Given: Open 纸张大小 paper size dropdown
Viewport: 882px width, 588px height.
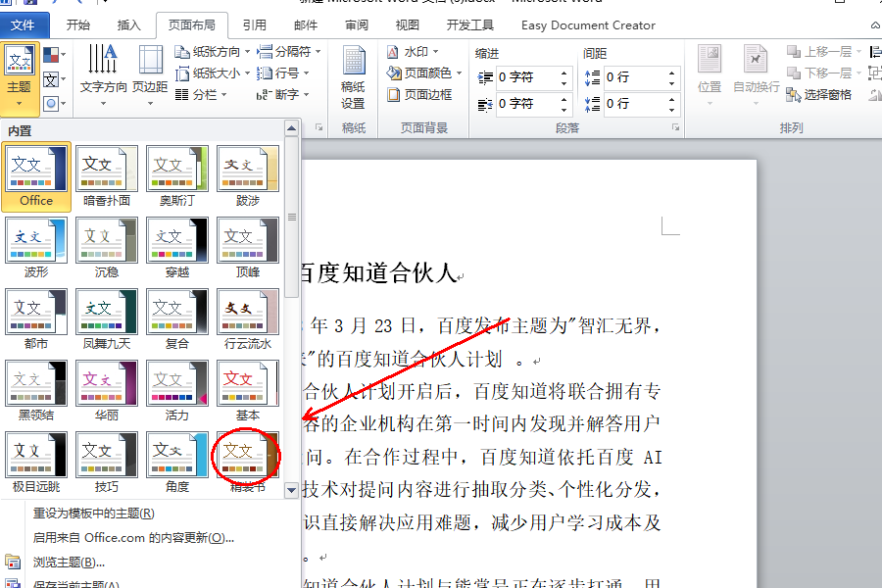Looking at the screenshot, I should pyautogui.click(x=212, y=73).
